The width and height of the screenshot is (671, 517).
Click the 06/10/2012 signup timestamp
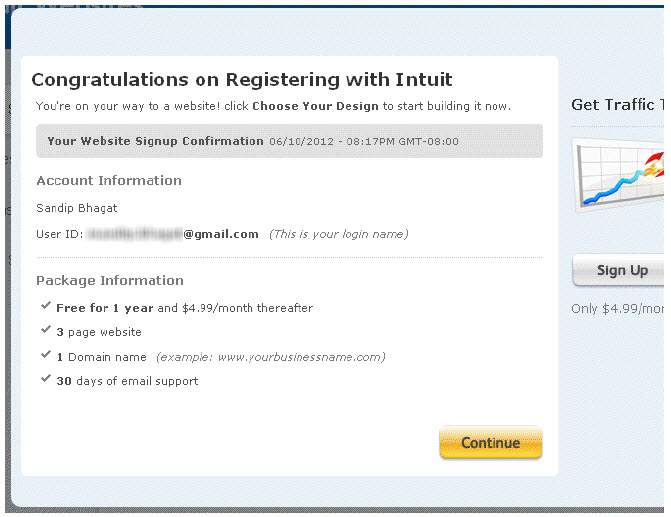click(x=364, y=142)
